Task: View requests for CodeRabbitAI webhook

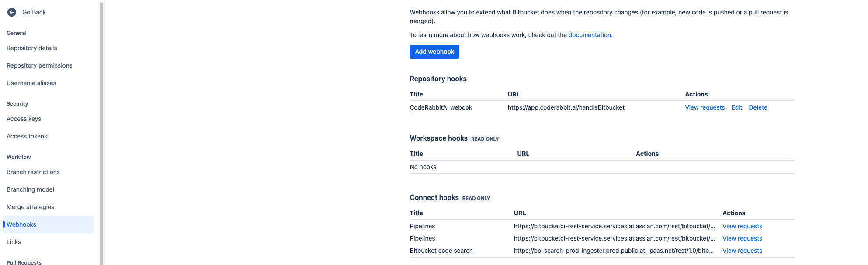Action: (705, 107)
